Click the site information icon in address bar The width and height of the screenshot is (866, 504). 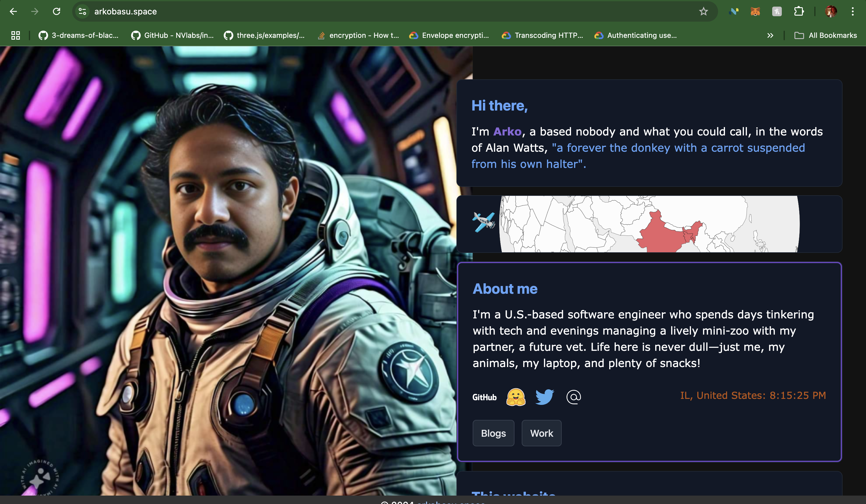[82, 11]
